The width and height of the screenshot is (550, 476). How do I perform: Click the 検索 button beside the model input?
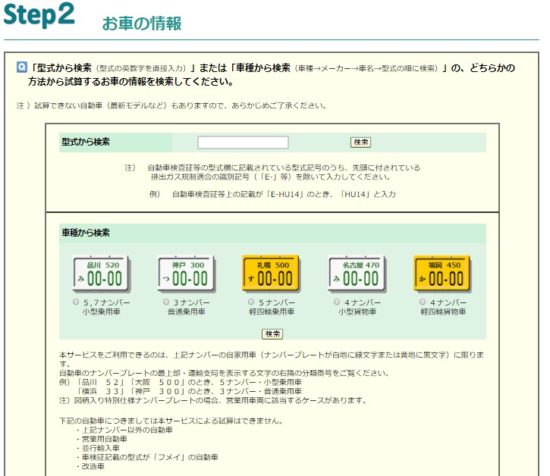click(361, 142)
